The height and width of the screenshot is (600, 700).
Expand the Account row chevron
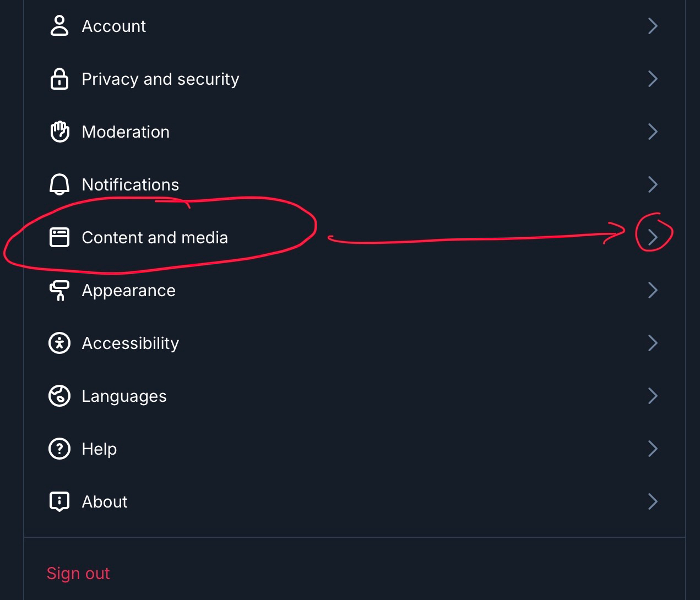click(653, 26)
